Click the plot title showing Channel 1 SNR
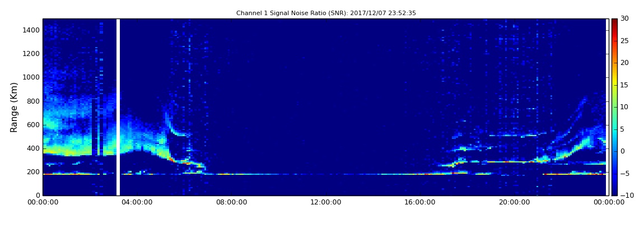Viewport: 644px width, 228px height. [326, 13]
